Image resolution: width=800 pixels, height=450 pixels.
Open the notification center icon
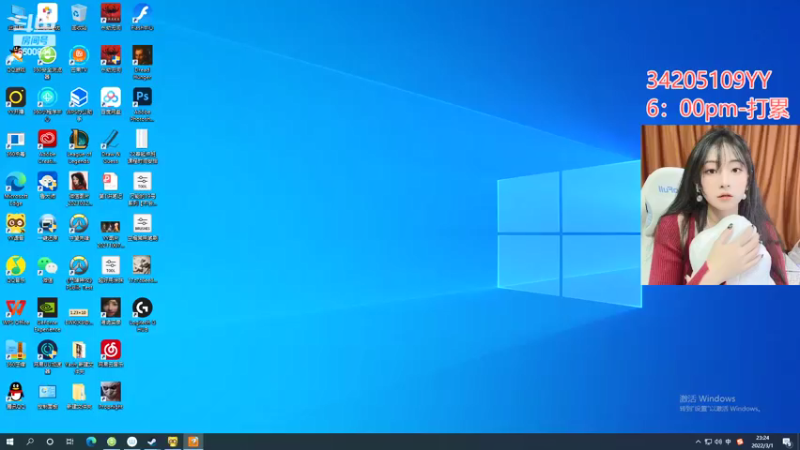tap(787, 442)
